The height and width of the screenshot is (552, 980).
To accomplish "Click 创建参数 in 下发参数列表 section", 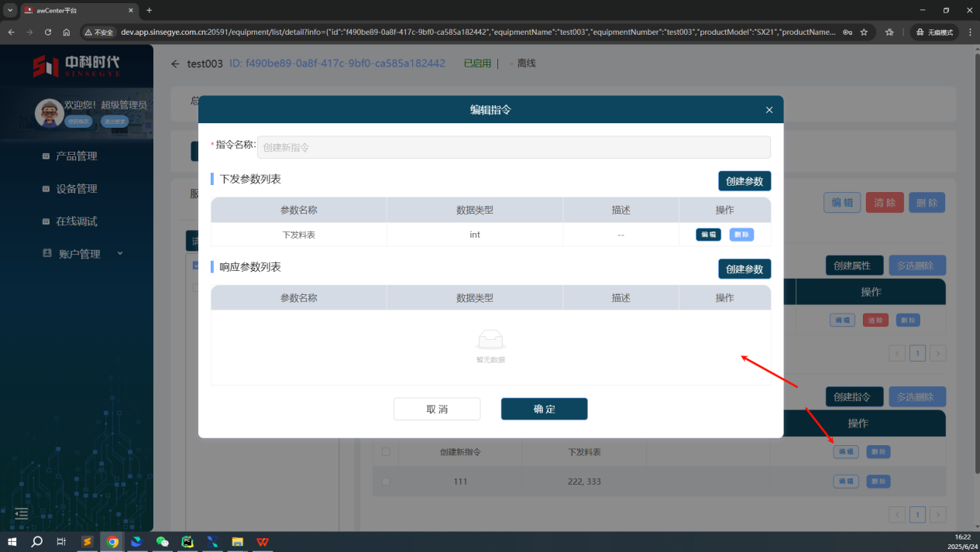I will coord(744,181).
